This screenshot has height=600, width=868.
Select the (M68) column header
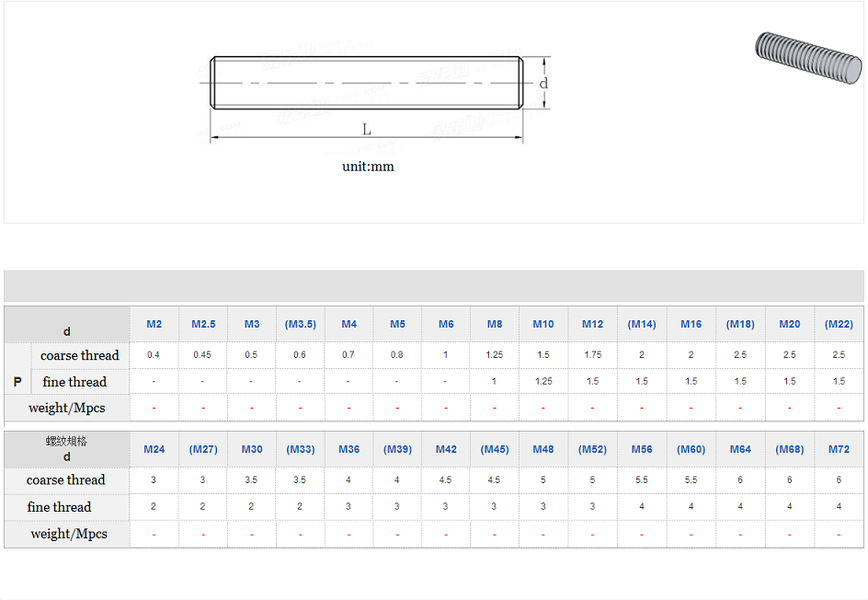[790, 449]
